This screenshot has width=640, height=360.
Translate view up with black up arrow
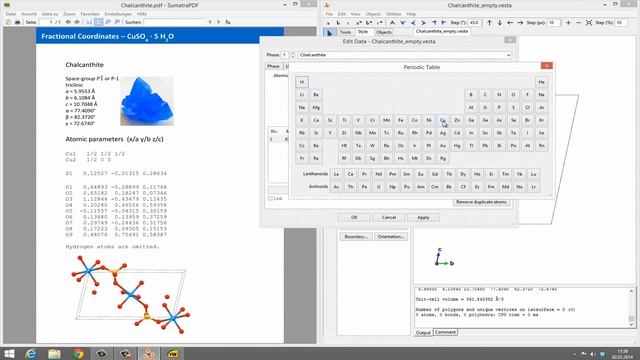point(489,23)
